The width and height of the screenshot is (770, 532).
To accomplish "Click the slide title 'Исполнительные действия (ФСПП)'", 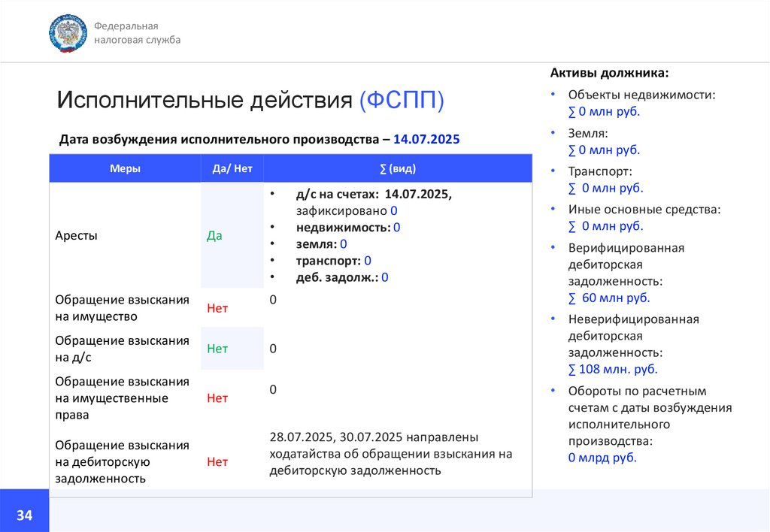I will [x=250, y=100].
